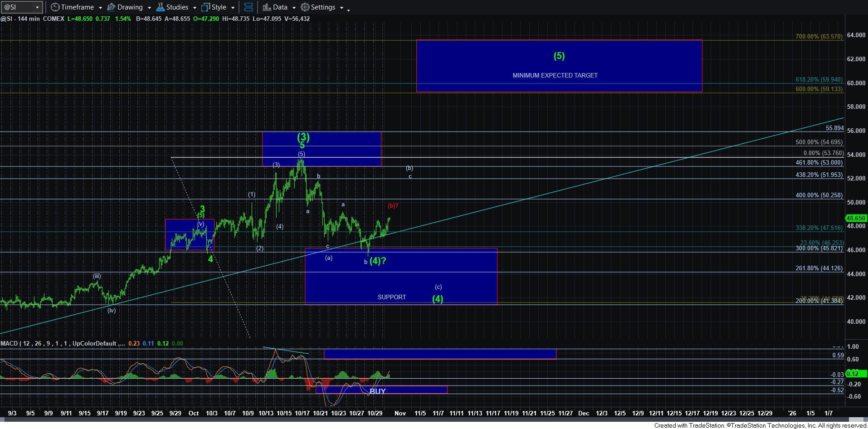Open the Drawing menu label
This screenshot has width=868, height=429.
click(x=130, y=7)
